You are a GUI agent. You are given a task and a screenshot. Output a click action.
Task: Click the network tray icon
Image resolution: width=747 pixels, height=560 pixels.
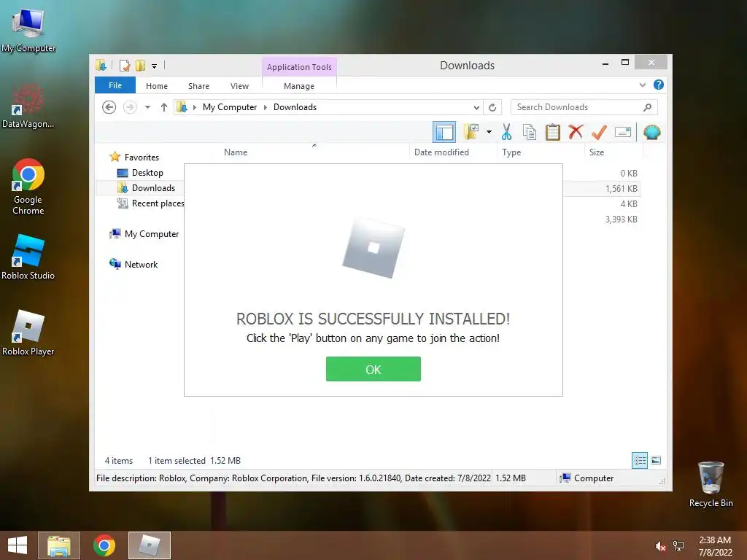678,546
